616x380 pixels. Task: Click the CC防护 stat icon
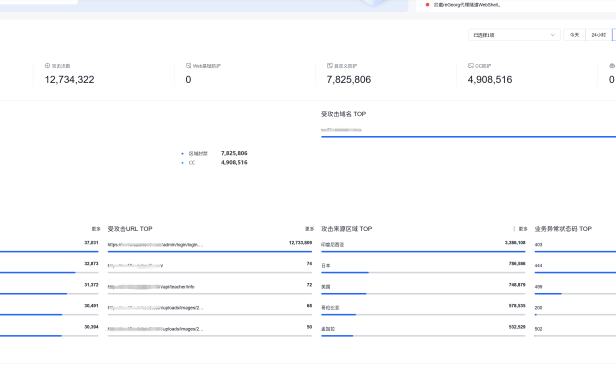[x=471, y=66]
